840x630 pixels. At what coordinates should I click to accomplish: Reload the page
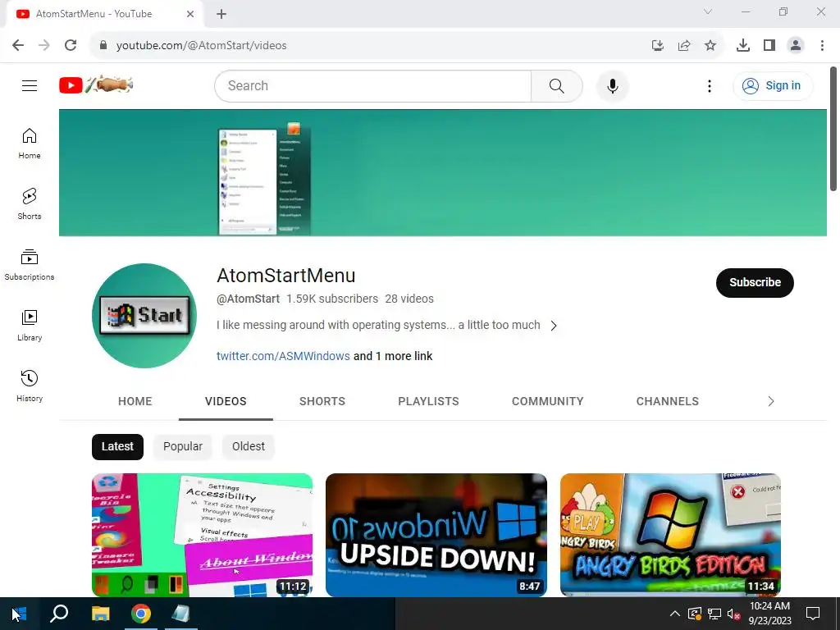coord(71,45)
